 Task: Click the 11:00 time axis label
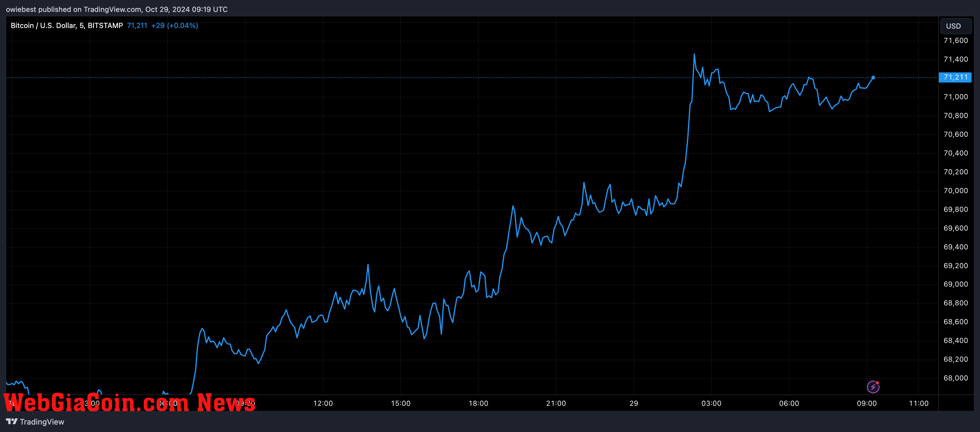coord(919,403)
